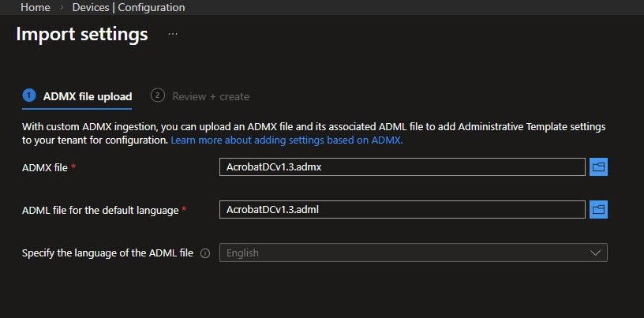The image size is (644, 318).
Task: Navigate to Devices | Configuration breadcrumb
Action: click(x=129, y=8)
